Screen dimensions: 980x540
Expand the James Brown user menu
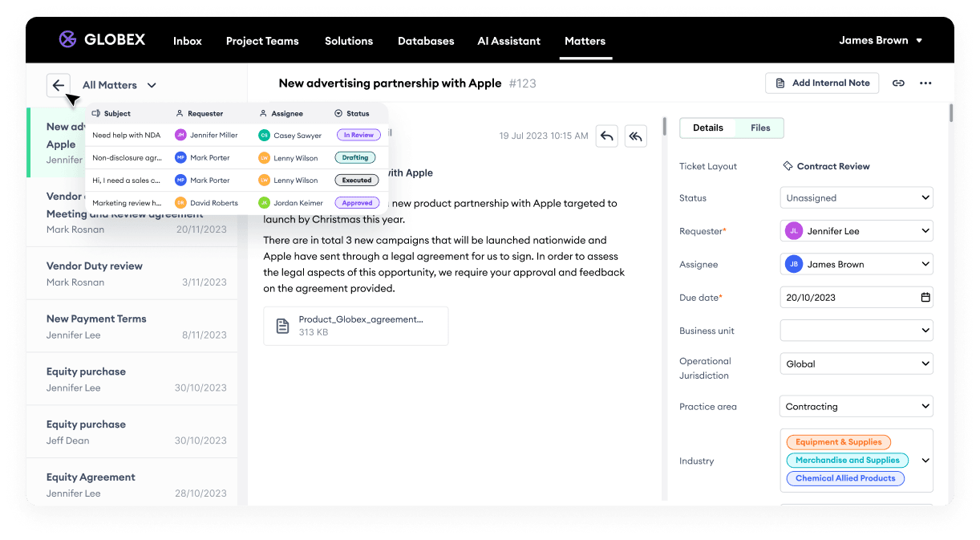point(881,41)
